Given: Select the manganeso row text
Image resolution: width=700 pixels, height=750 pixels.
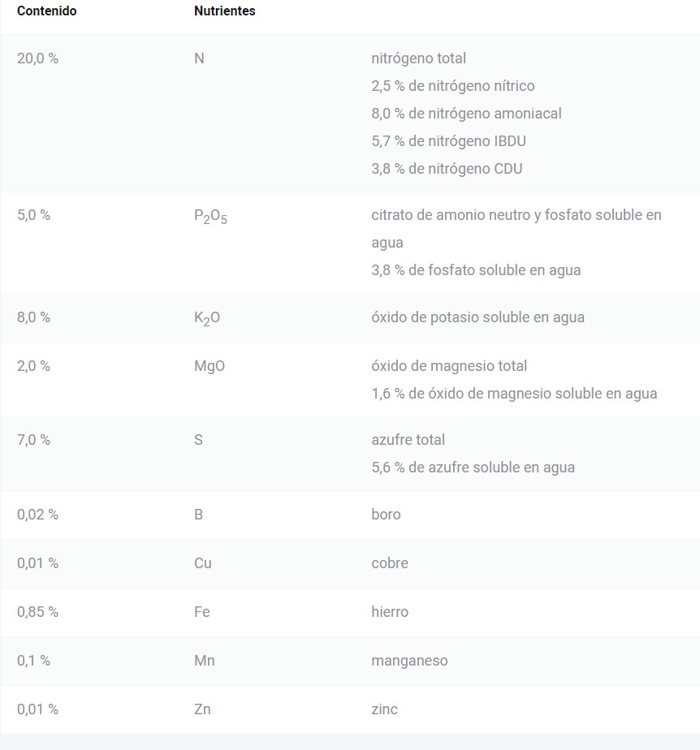Looking at the screenshot, I should 409,661.
